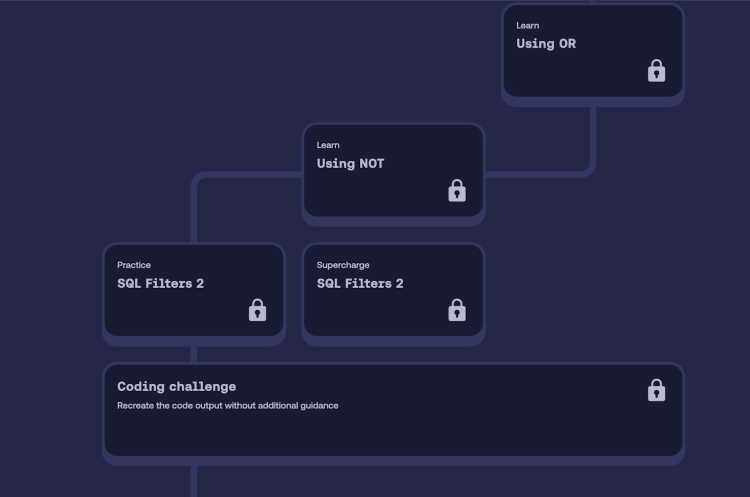Click lock icon on Supercharge SQL Filters 2
The height and width of the screenshot is (497, 750).
pos(457,310)
